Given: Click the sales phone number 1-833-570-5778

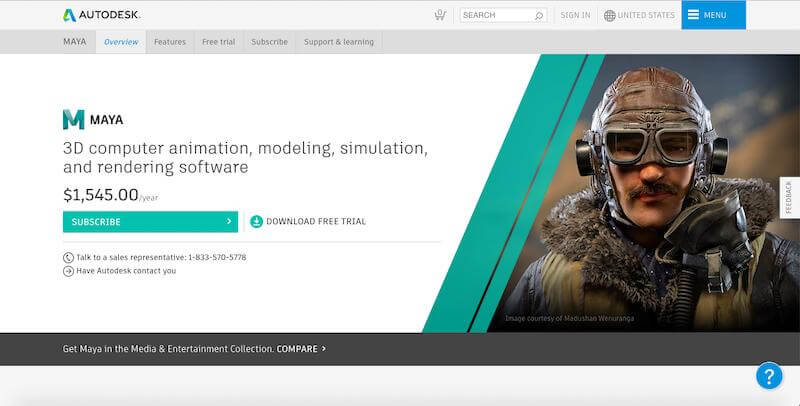Looking at the screenshot, I should pyautogui.click(x=217, y=257).
